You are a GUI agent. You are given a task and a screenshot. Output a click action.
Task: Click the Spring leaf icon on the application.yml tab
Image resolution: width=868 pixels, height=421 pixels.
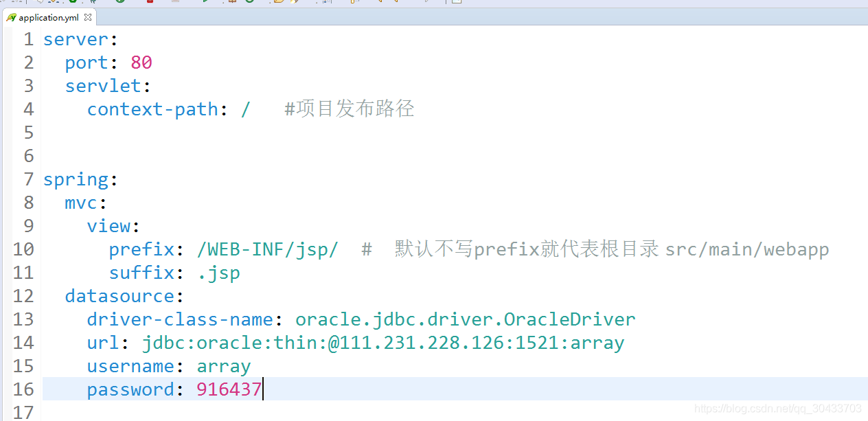coord(11,17)
